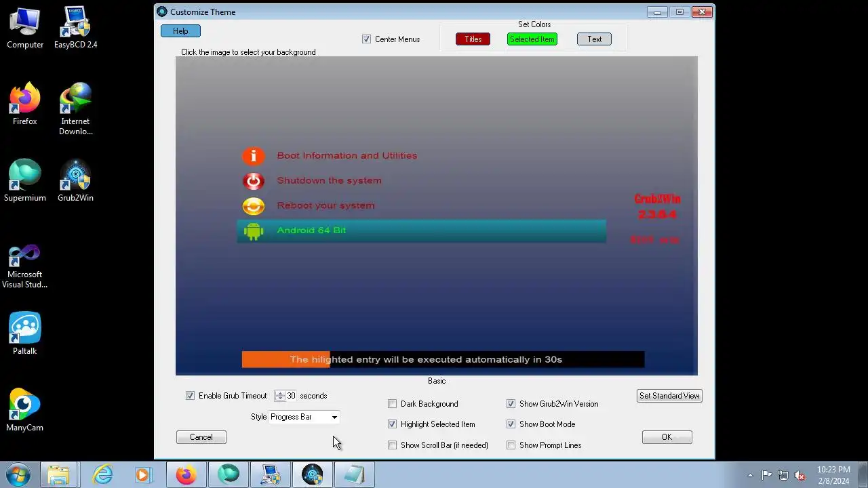Image resolution: width=868 pixels, height=488 pixels.
Task: Enable Show Scroll Bar (if needed)
Action: click(392, 445)
